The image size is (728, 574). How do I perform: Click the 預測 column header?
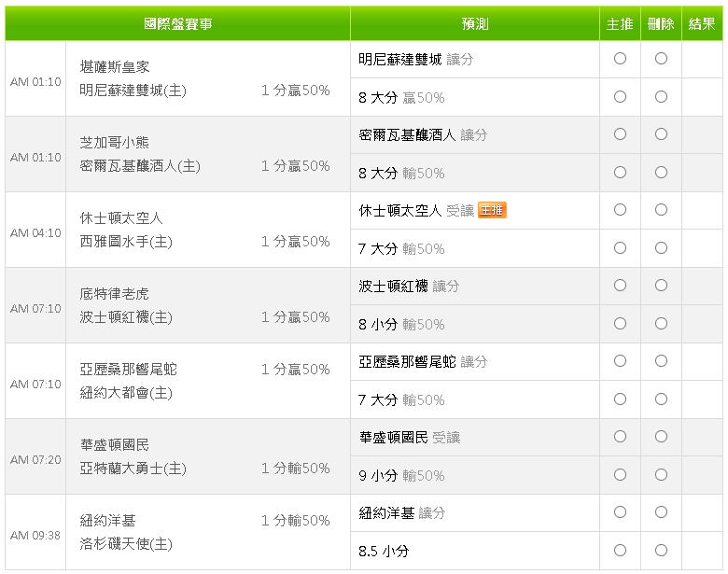click(475, 23)
